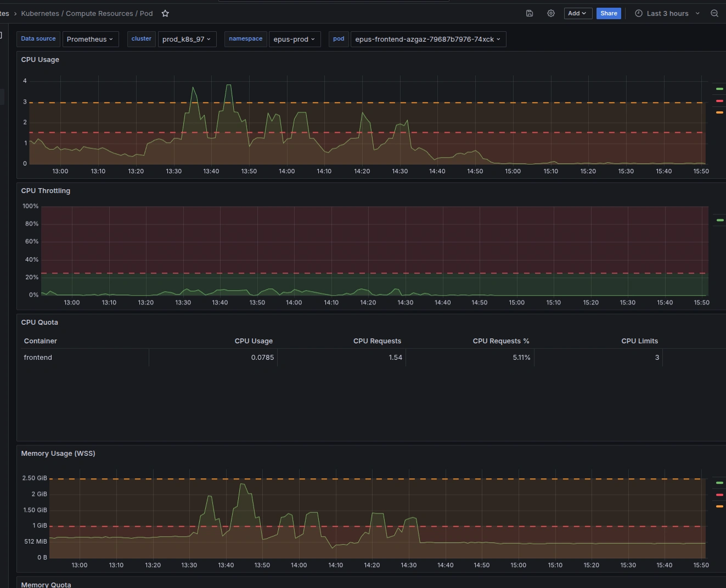Click green legend marker in CPU Throttling panel
Image resolution: width=726 pixels, height=588 pixels.
point(720,220)
